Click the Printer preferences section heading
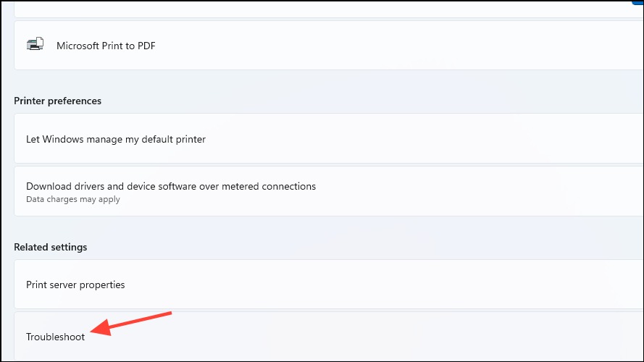 [57, 101]
